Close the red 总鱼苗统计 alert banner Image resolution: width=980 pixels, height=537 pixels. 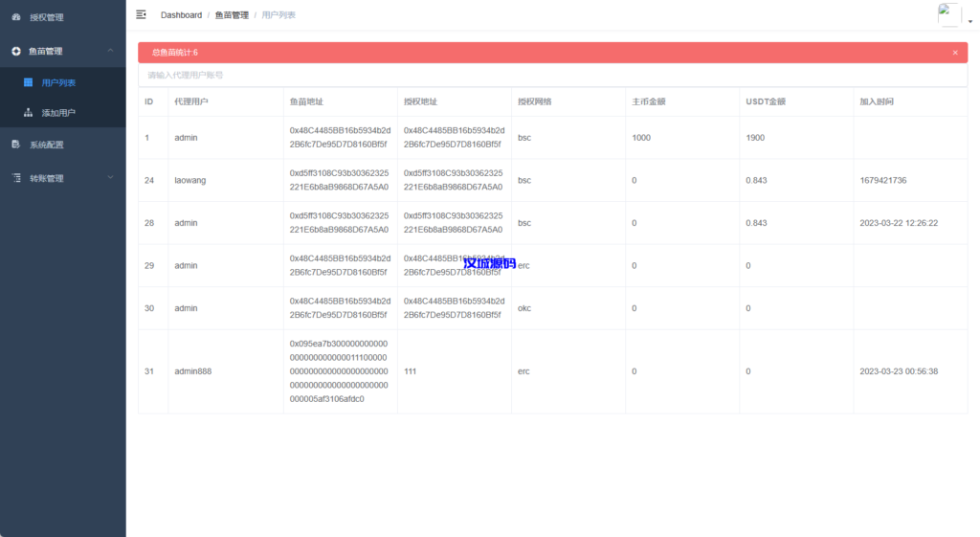click(955, 53)
